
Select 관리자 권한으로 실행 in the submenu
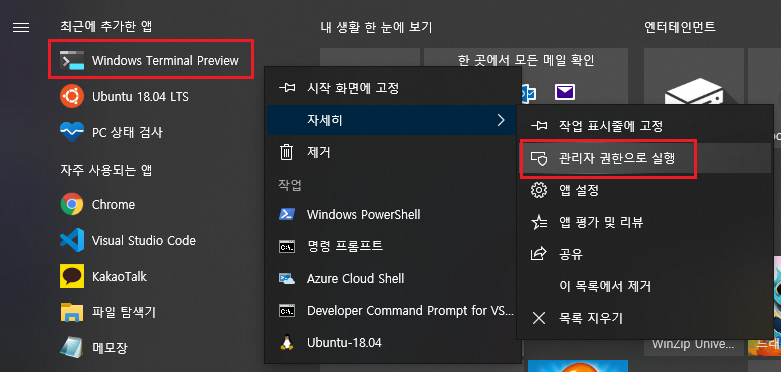pos(645,158)
